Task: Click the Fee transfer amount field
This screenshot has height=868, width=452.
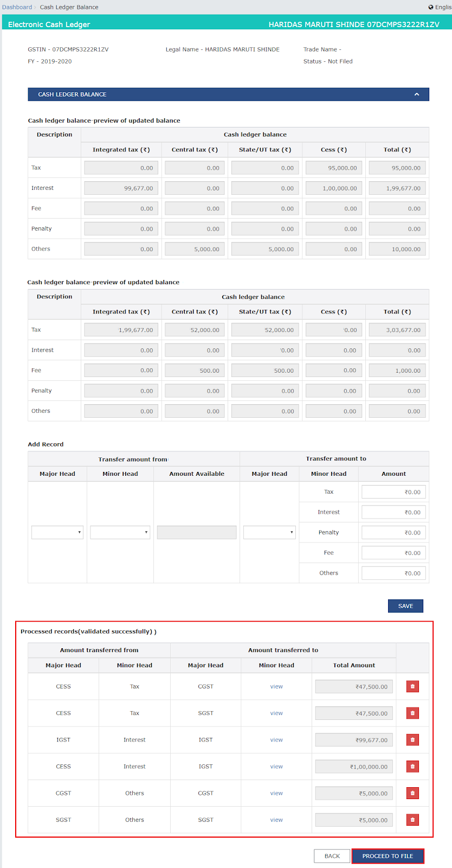Action: click(x=393, y=553)
